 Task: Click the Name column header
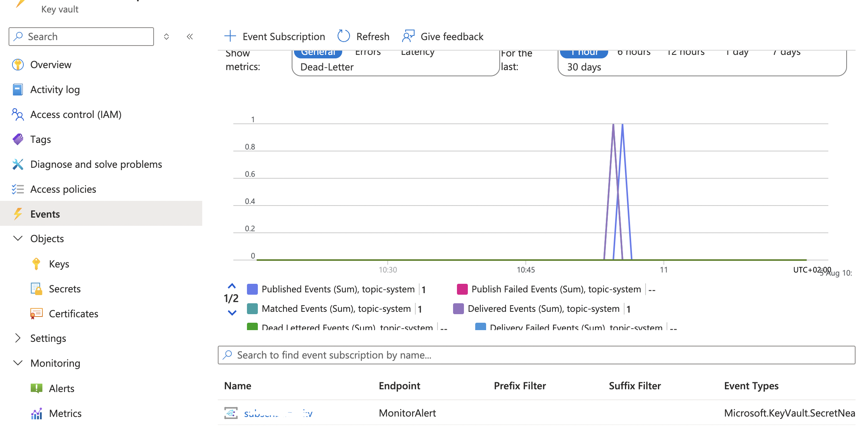238,386
